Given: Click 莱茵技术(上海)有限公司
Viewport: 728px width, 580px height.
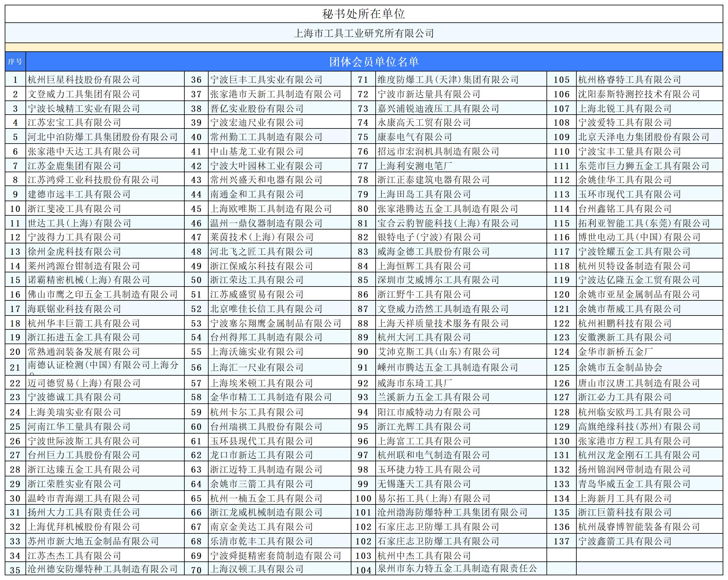Looking at the screenshot, I should [262, 237].
